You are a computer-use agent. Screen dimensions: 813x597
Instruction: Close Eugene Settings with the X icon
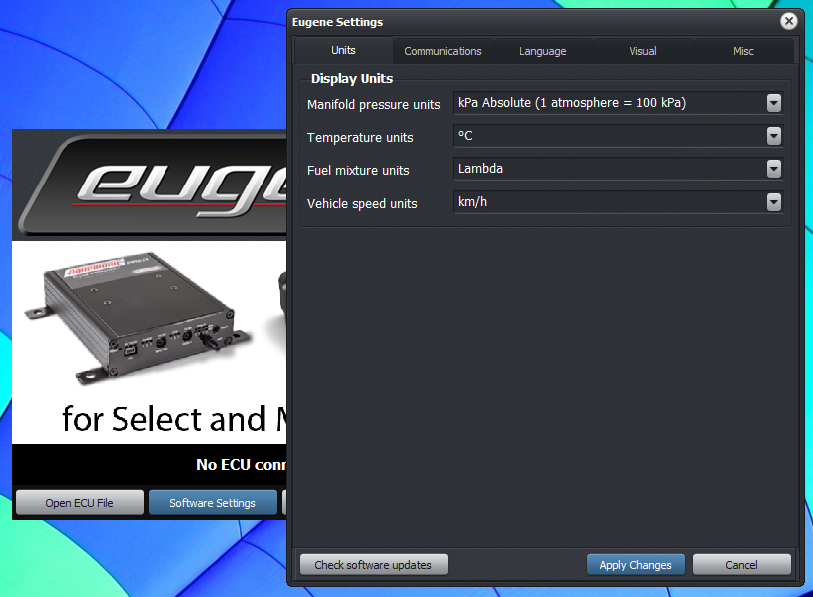789,21
